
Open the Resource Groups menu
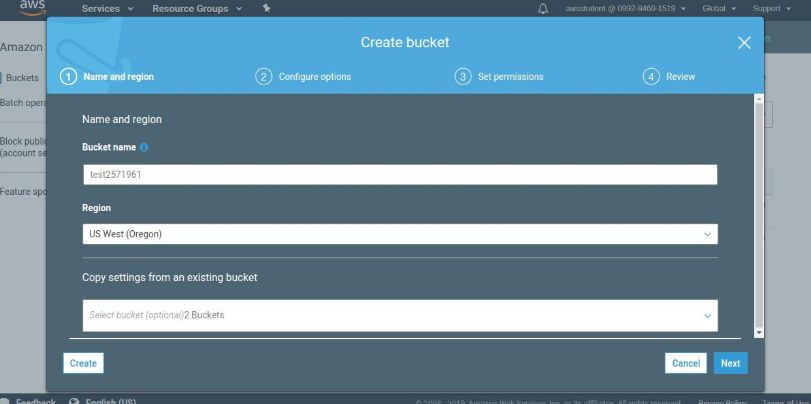coord(197,9)
